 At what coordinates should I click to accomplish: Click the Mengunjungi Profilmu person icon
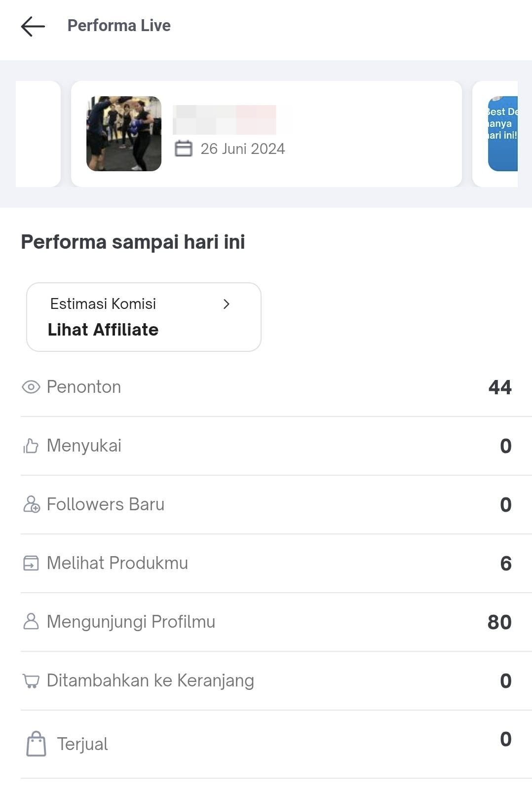[31, 622]
